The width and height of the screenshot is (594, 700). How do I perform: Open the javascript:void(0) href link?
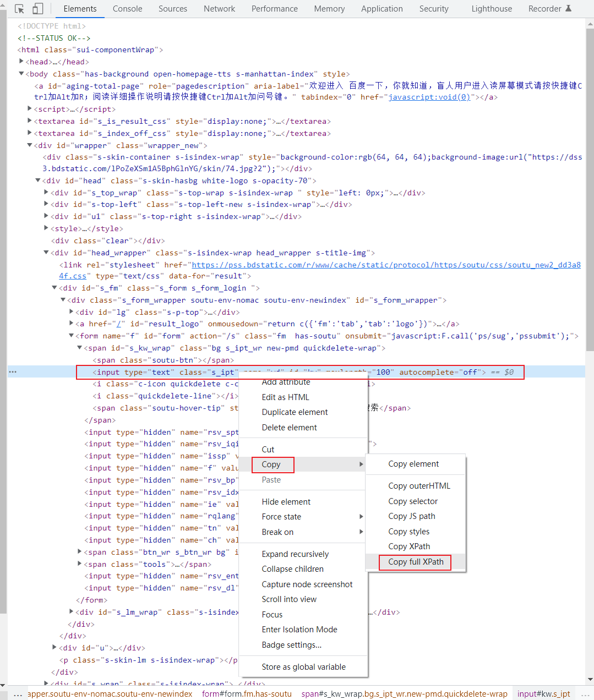(x=429, y=97)
